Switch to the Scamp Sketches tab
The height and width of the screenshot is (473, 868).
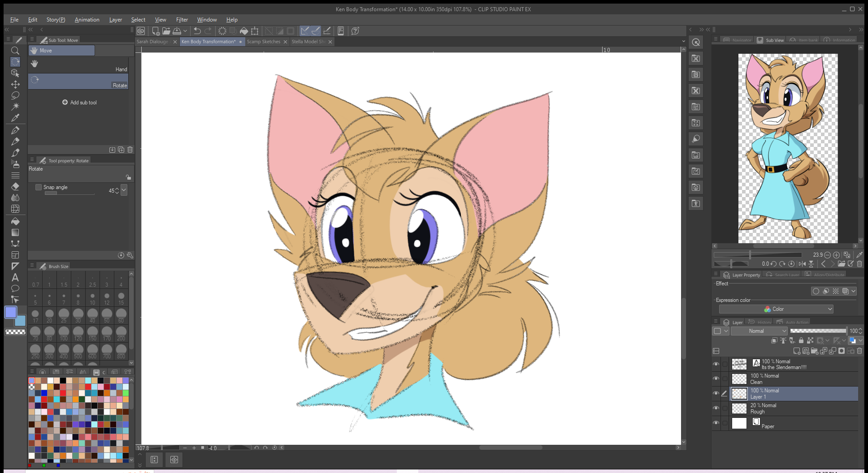point(263,42)
